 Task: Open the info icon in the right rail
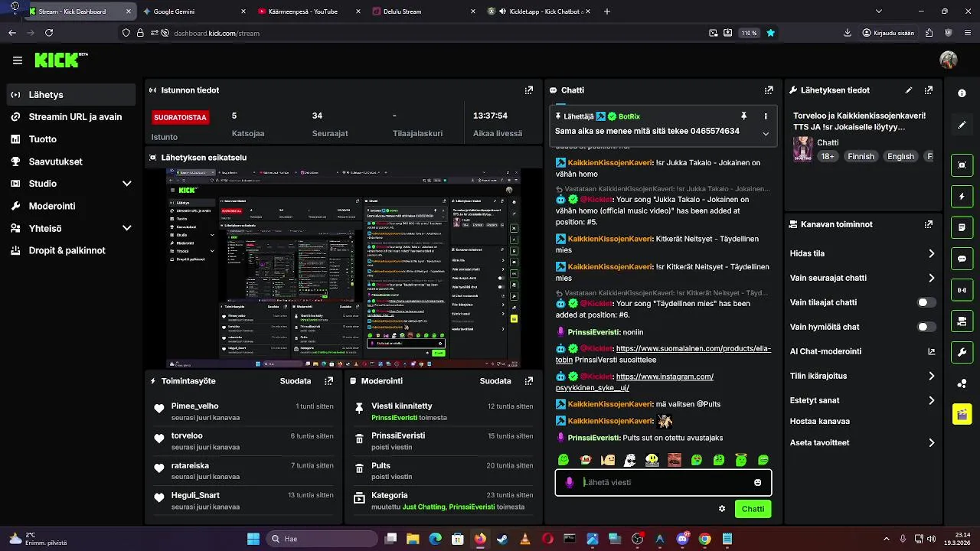click(962, 93)
